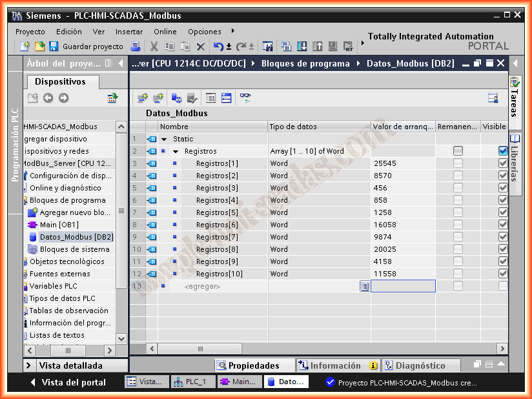Toggle Visible checkbox of the Registros[5] row
This screenshot has height=399, width=532.
[x=503, y=212]
